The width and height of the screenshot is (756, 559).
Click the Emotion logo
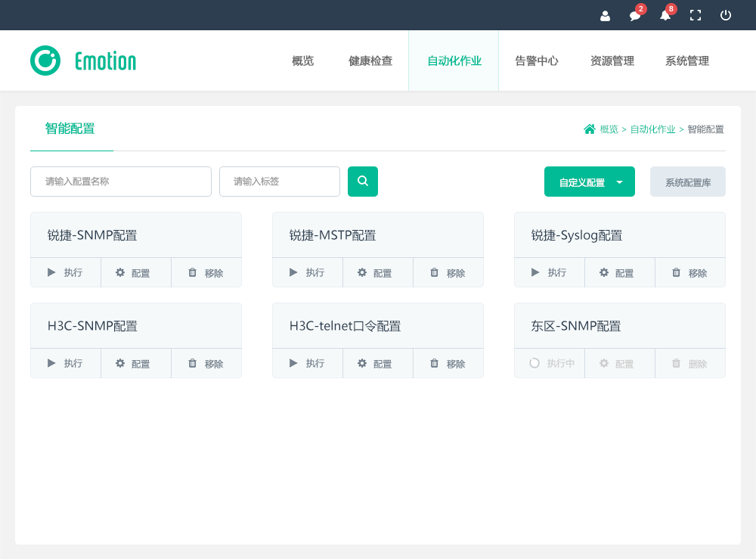coord(83,61)
